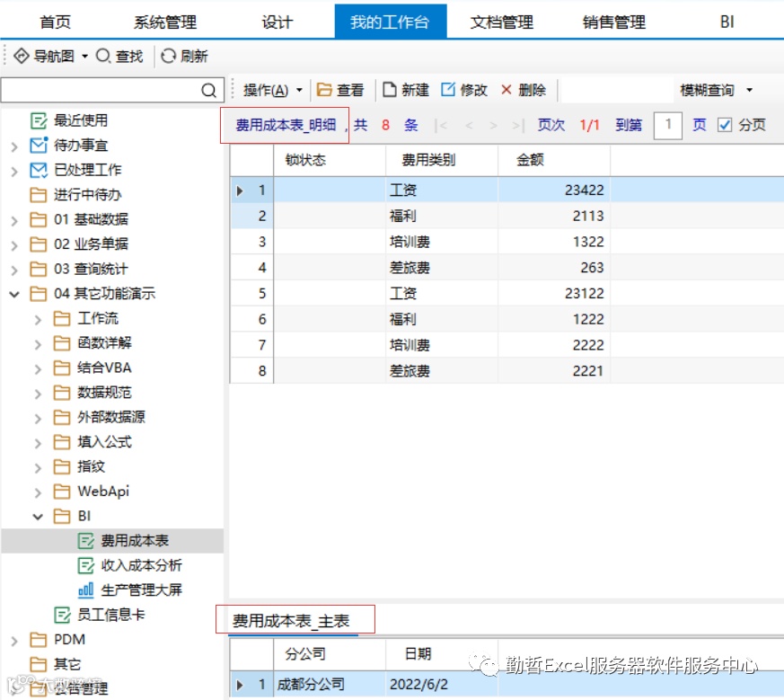Switch to 系统管理 tab
Image resolution: width=784 pixels, height=700 pixels.
(x=165, y=22)
